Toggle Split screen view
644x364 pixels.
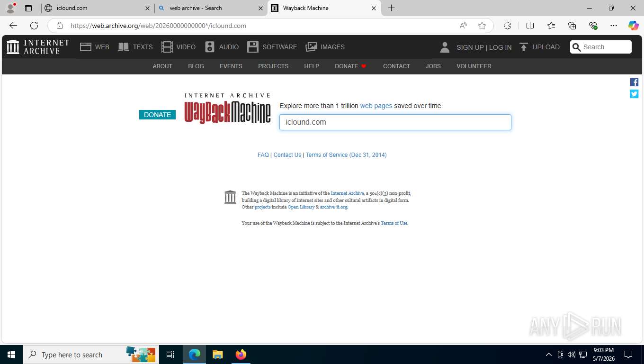530,26
